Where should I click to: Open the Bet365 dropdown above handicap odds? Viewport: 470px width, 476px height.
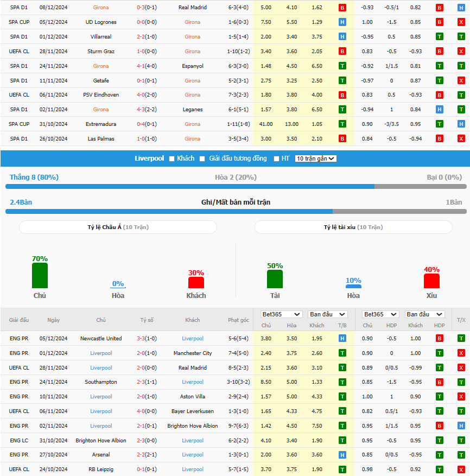[380, 314]
